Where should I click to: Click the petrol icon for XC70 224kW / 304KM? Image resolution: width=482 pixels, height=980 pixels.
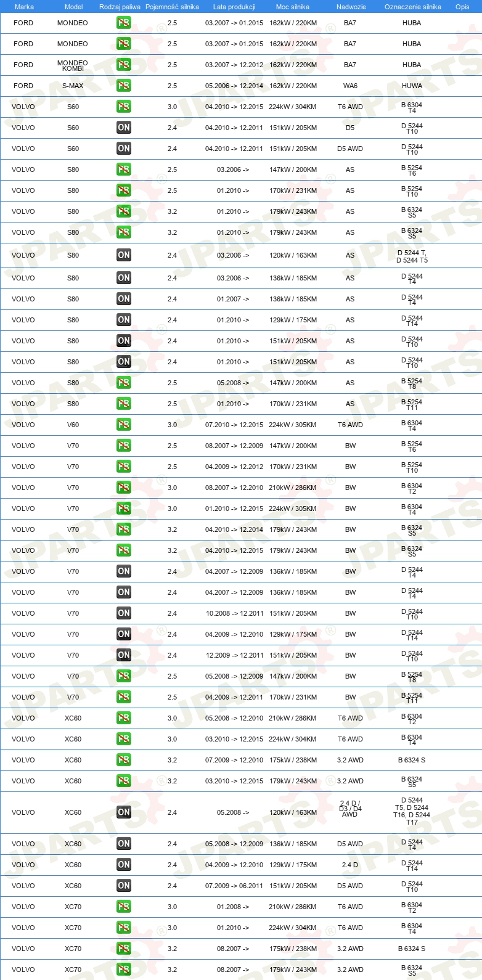coord(124,928)
